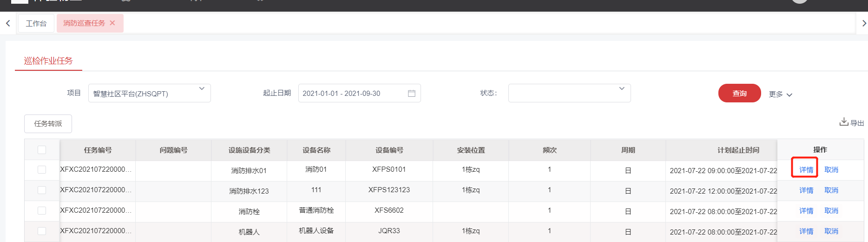Click the 操作 column header
Image resolution: width=868 pixels, height=242 pixels.
pos(820,149)
